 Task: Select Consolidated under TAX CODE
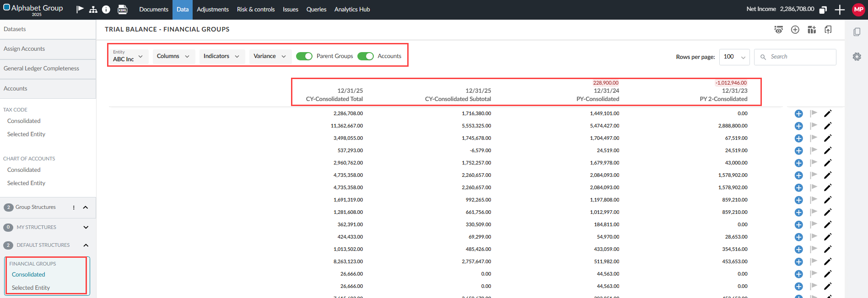coord(24,121)
